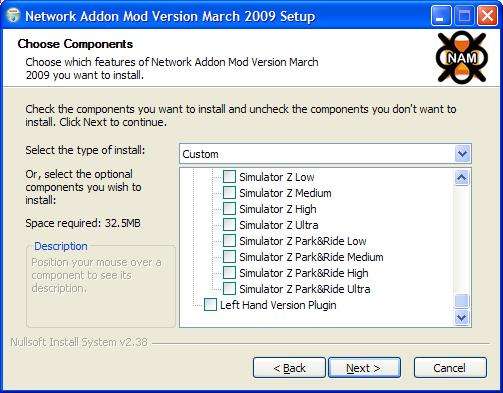Image resolution: width=503 pixels, height=393 pixels.
Task: Return to previous page with Back
Action: click(289, 368)
